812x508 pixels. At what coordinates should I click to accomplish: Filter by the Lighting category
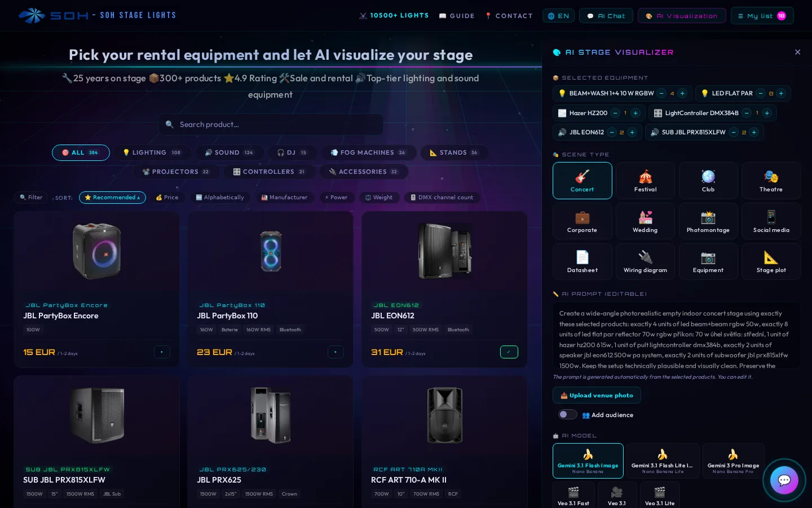coord(152,152)
